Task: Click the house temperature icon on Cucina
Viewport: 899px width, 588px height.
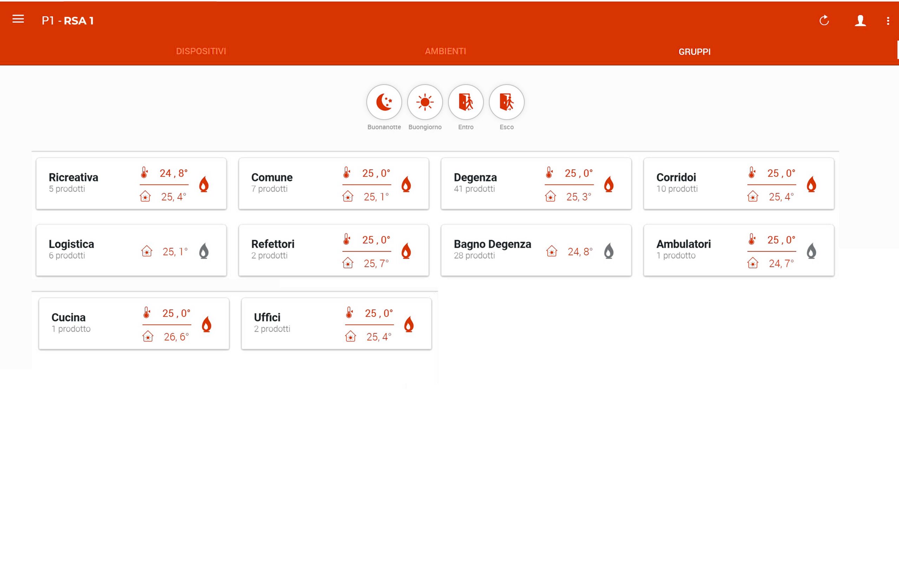Action: [x=148, y=336]
